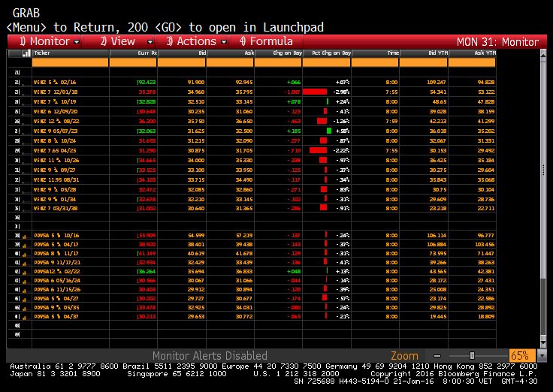This screenshot has width=553, height=392.
Task: Click the down arrow beside 65% zoom
Action: point(542,356)
